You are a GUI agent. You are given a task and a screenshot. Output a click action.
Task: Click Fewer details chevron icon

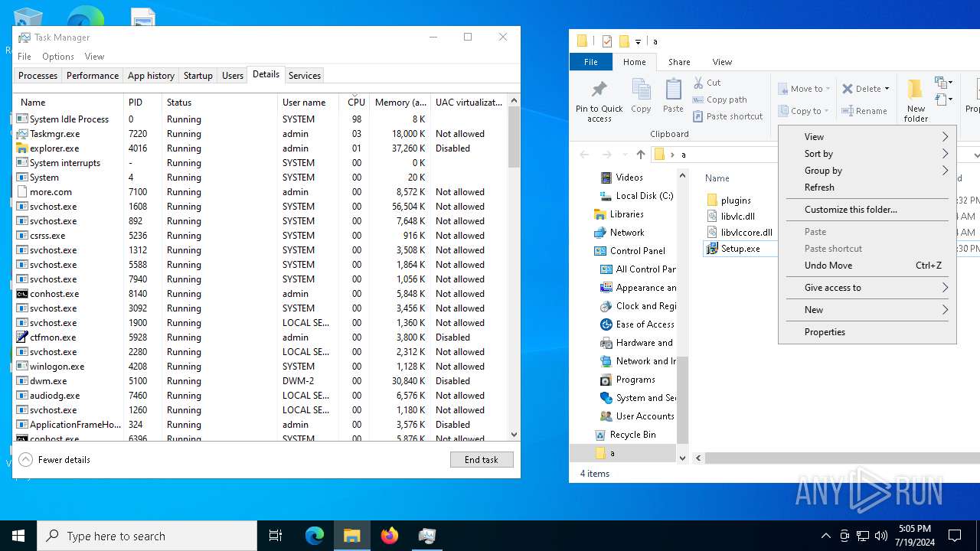[x=26, y=460]
